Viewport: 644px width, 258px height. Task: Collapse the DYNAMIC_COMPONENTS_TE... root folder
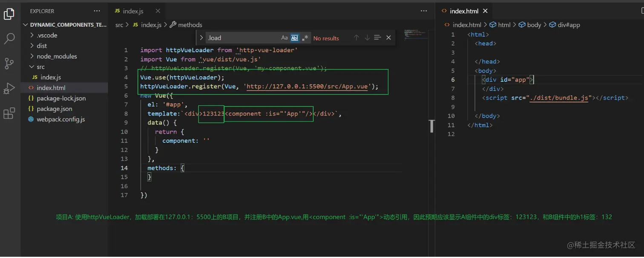pos(65,25)
